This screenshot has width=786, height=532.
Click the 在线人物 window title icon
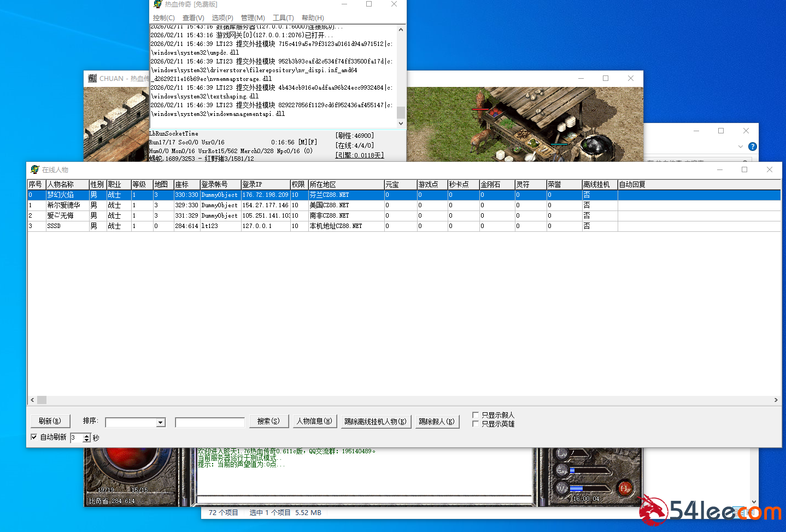click(x=35, y=170)
